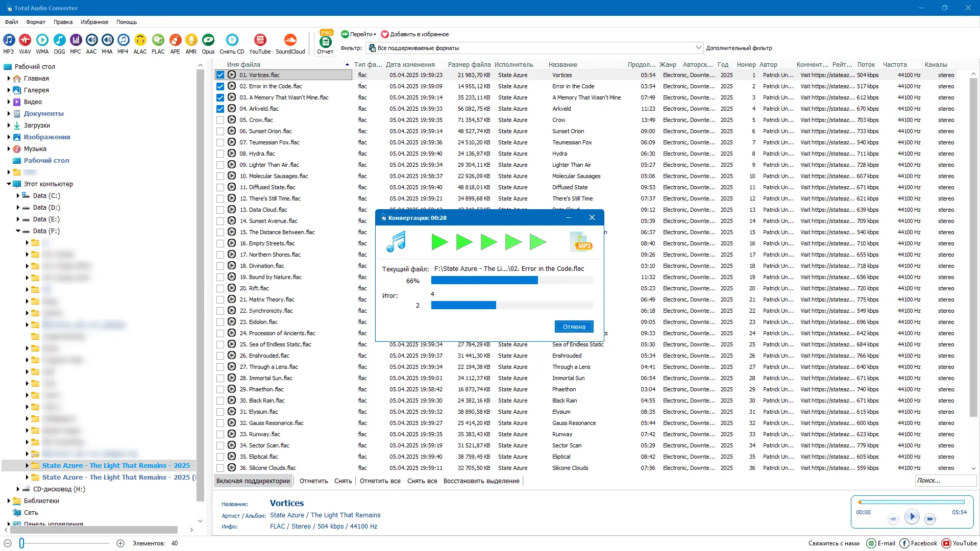Collapse the Data (F:) drive node
The image size is (980, 551).
tap(18, 231)
